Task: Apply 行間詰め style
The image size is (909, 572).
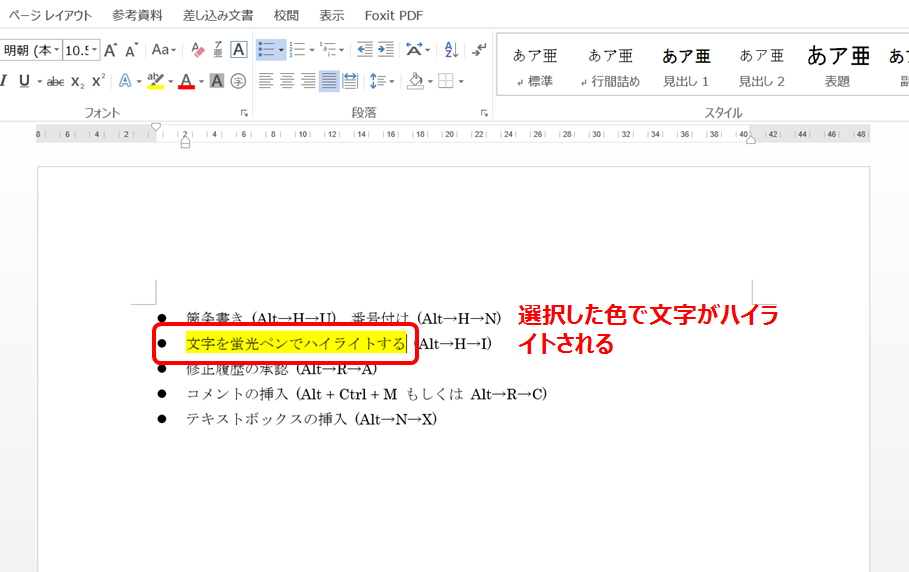Action: click(x=610, y=67)
